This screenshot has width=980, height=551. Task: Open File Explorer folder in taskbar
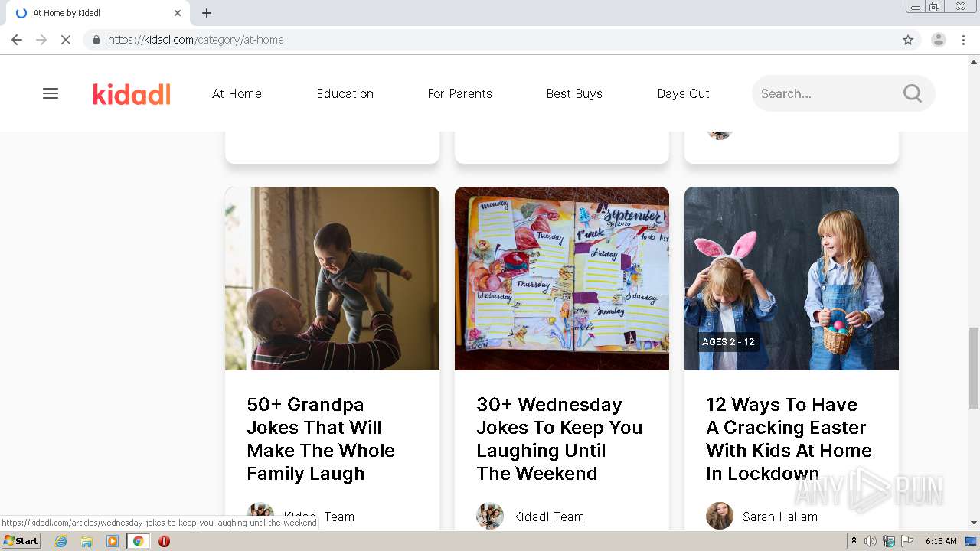87,541
